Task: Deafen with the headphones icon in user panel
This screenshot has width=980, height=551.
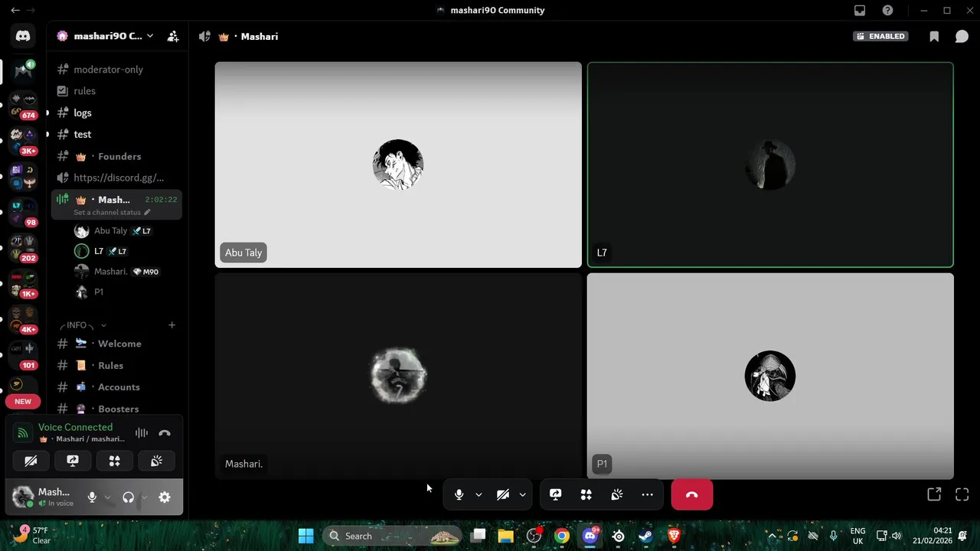Action: point(128,497)
